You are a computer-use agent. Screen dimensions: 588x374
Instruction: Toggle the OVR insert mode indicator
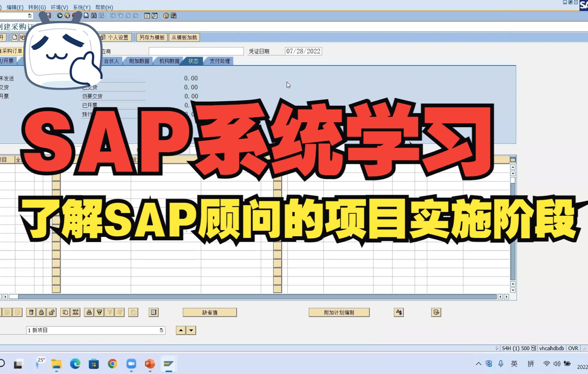[573, 348]
